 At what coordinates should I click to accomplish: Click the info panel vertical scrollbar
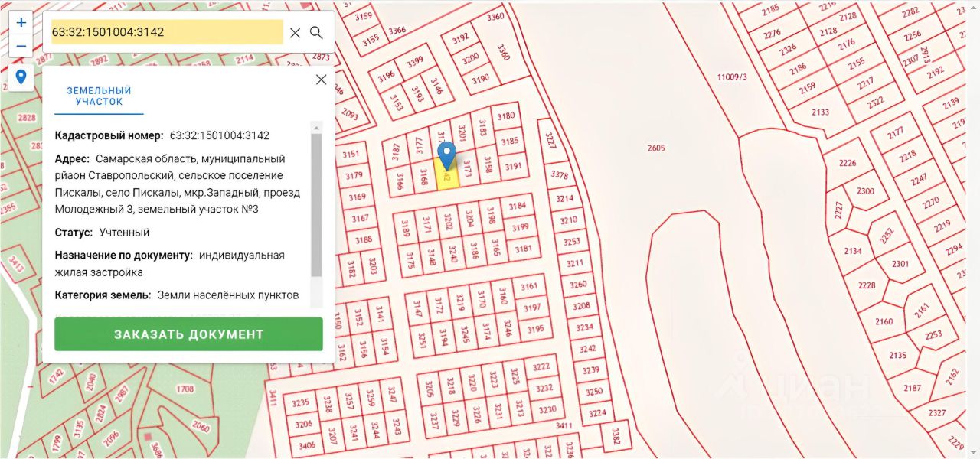coord(316,205)
